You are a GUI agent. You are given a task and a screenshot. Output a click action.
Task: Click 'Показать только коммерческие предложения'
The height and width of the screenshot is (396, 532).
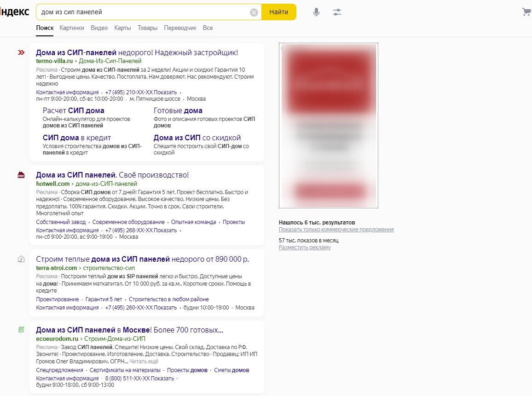click(336, 230)
